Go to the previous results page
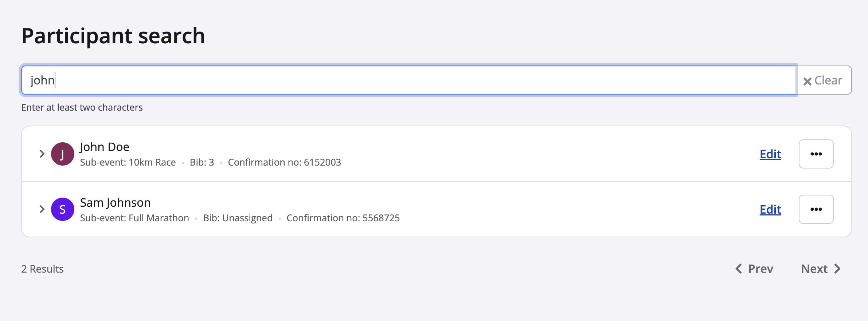 pyautogui.click(x=754, y=269)
